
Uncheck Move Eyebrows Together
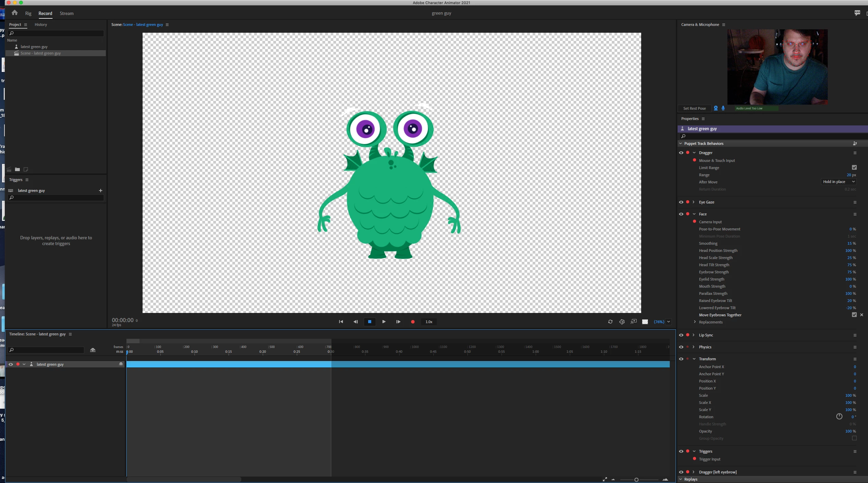click(854, 315)
